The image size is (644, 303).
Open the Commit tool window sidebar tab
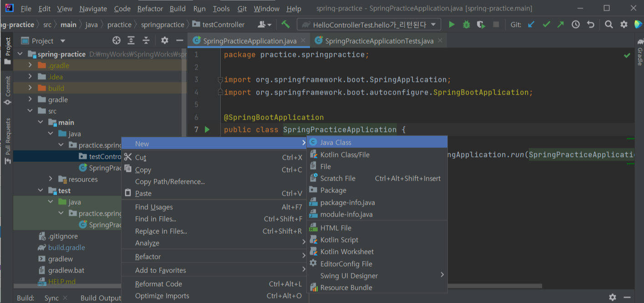7,91
